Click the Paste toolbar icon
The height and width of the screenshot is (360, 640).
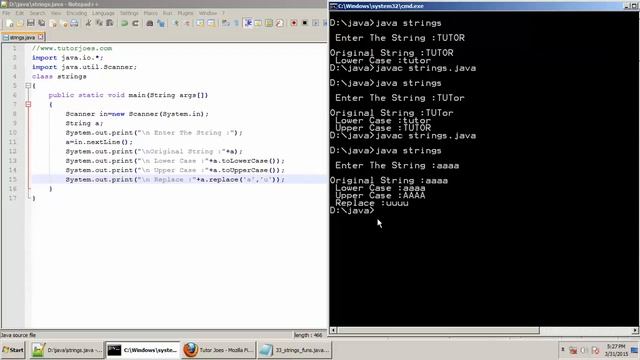pos(109,23)
